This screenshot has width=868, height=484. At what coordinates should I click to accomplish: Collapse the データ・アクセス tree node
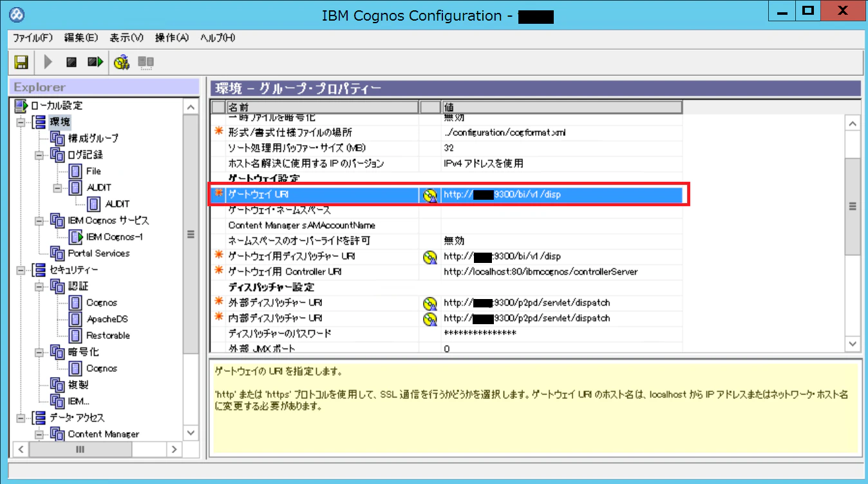pyautogui.click(x=20, y=418)
